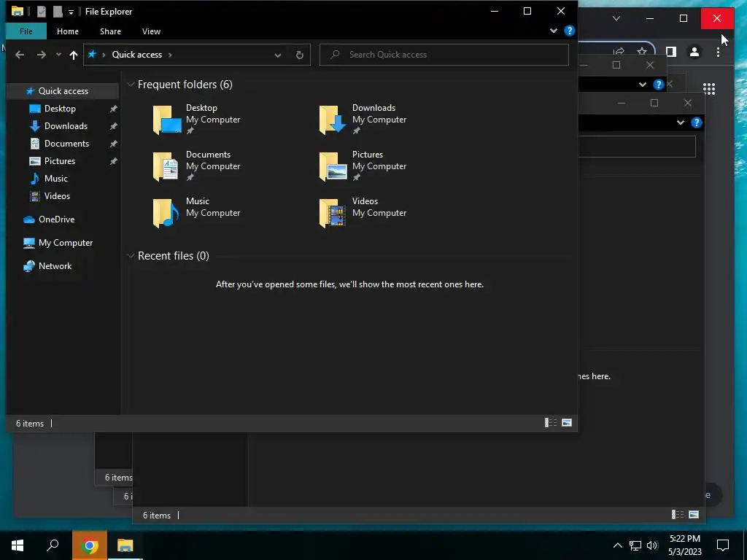Click the Back arrow in File Explorer

[x=20, y=55]
